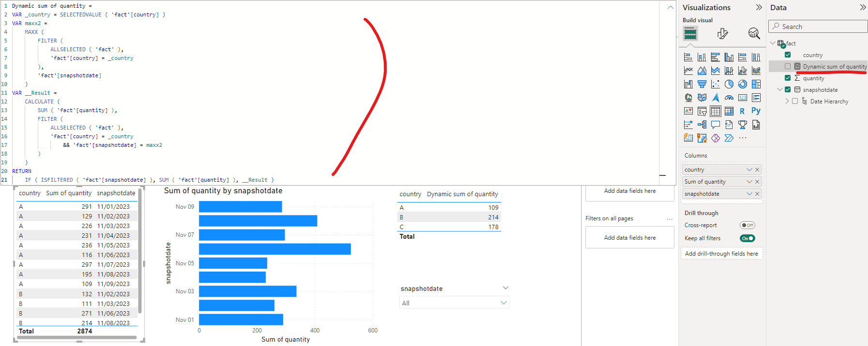Click the Dynamic sum of quantity column header
Screen dimensions: 868x346
(462, 194)
